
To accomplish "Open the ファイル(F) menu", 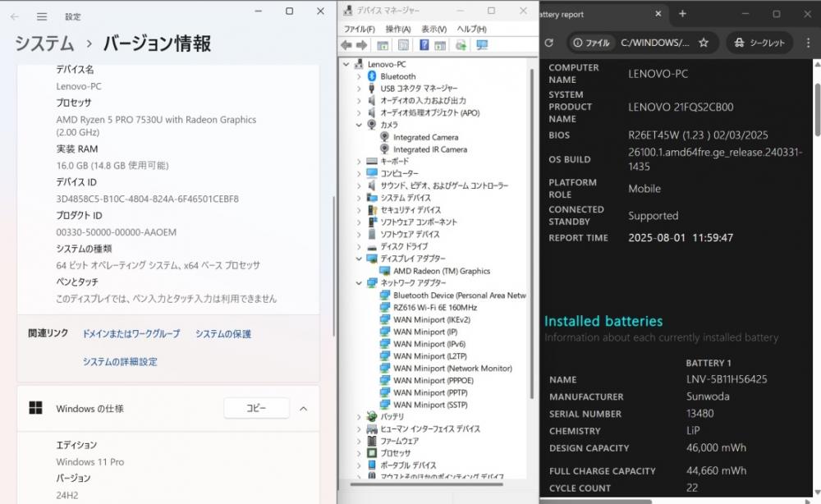I will [360, 29].
